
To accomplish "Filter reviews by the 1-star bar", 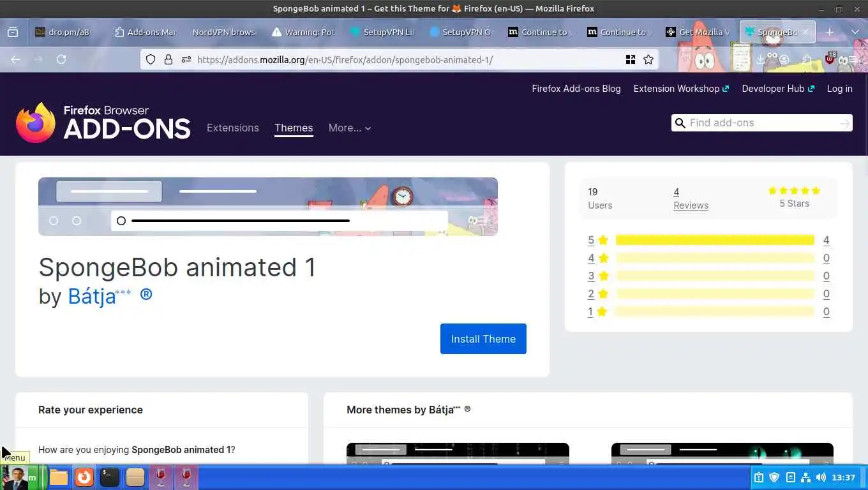I will point(715,311).
